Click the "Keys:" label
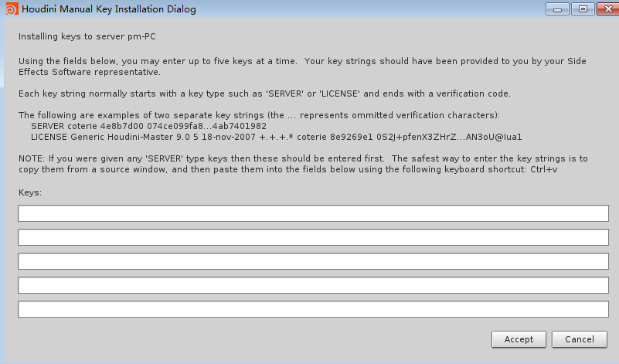The height and width of the screenshot is (364, 619). (30, 191)
